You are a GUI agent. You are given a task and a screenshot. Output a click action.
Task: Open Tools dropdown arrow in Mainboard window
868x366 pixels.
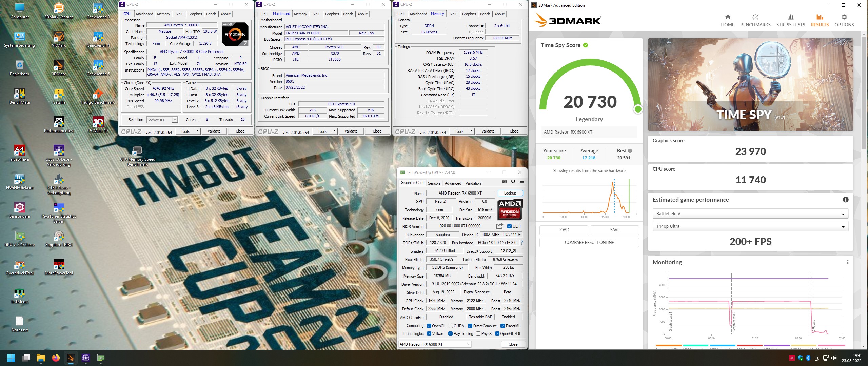334,131
